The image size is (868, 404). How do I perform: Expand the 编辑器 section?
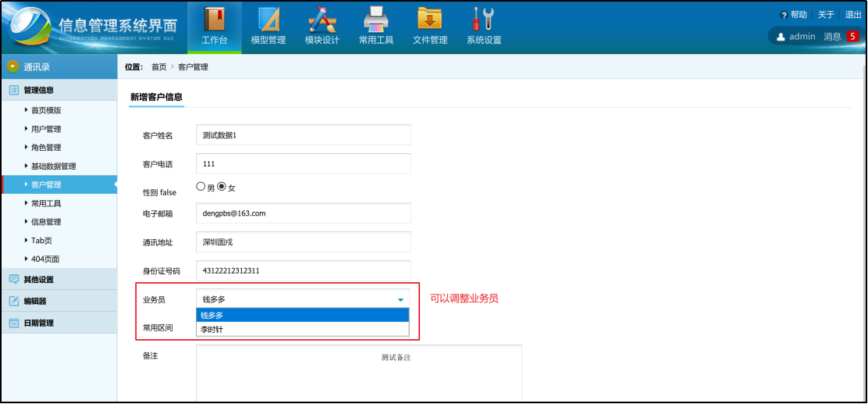point(59,301)
